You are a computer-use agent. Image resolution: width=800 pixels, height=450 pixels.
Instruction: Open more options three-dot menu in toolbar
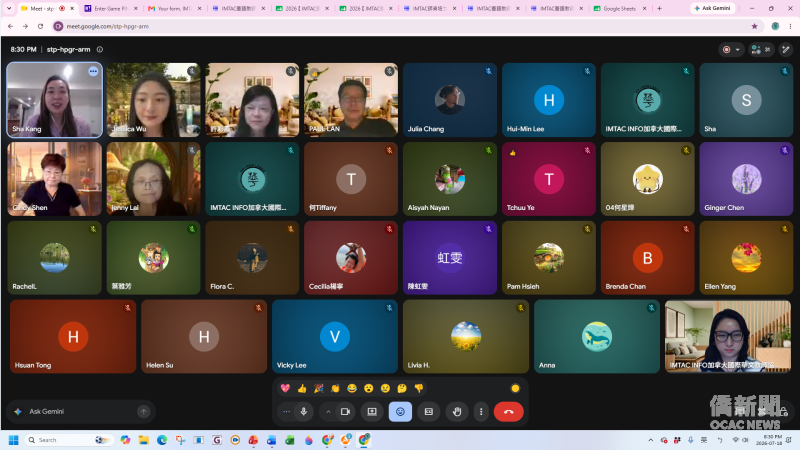pos(481,412)
